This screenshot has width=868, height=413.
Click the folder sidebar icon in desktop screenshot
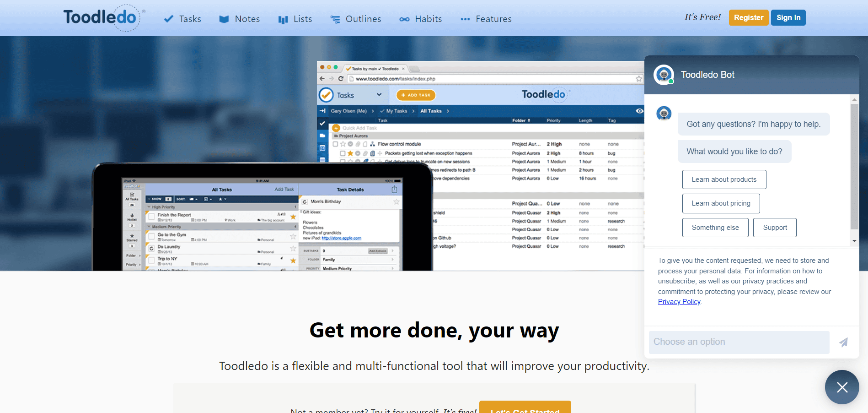[322, 136]
